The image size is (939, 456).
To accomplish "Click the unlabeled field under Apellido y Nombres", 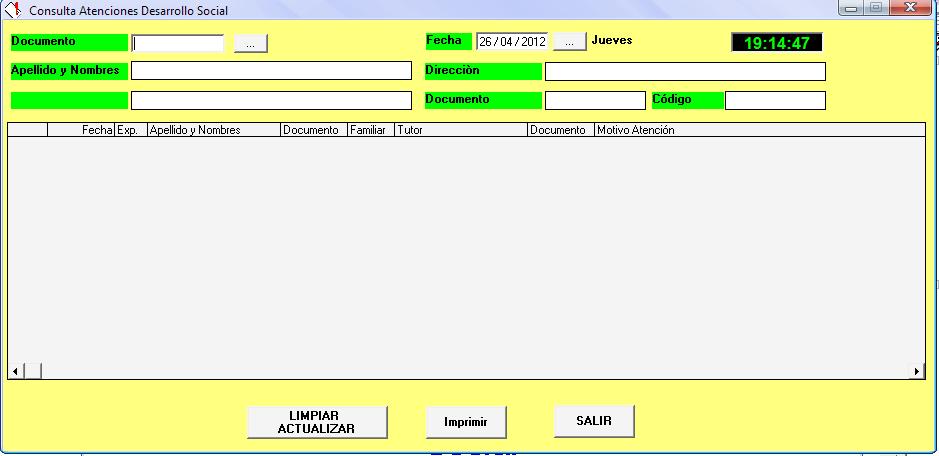I will coord(271,101).
